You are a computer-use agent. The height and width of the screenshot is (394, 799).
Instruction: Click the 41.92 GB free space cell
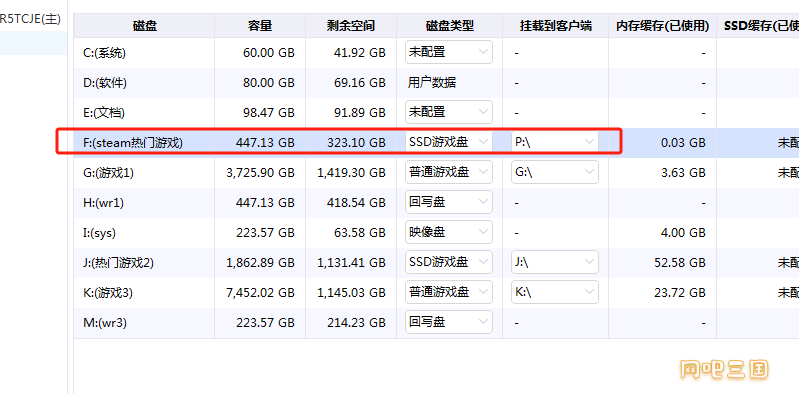(x=359, y=52)
